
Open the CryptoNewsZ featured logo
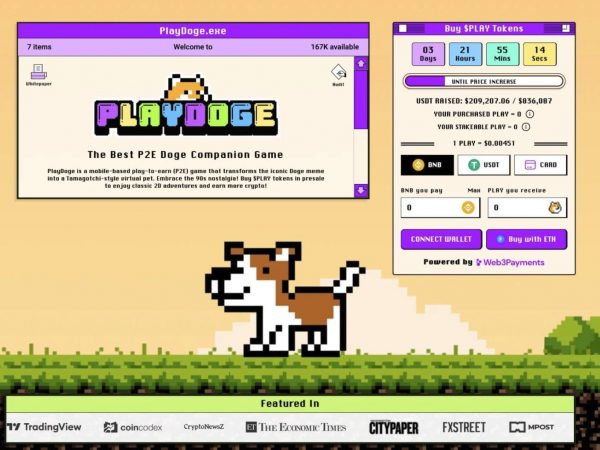(x=204, y=427)
